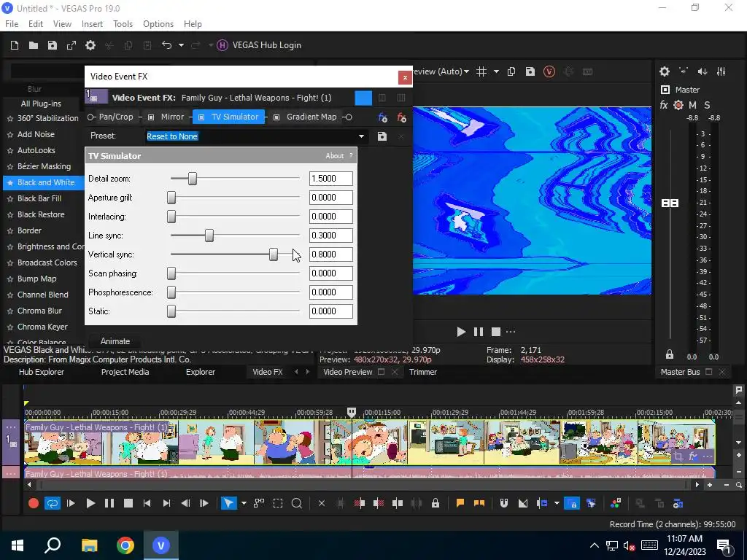Viewport: 747px width, 560px height.
Task: Open the Redo history dropdown arrow
Action: click(x=210, y=45)
